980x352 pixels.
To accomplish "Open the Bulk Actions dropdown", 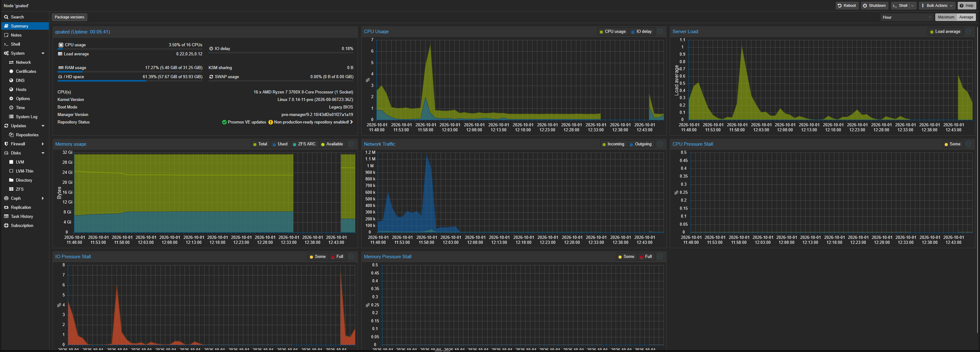I will [937, 6].
